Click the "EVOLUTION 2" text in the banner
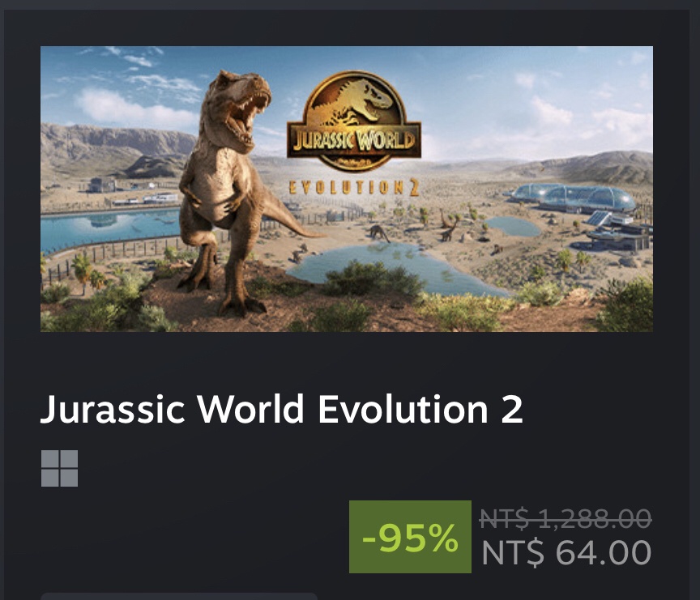 click(353, 188)
